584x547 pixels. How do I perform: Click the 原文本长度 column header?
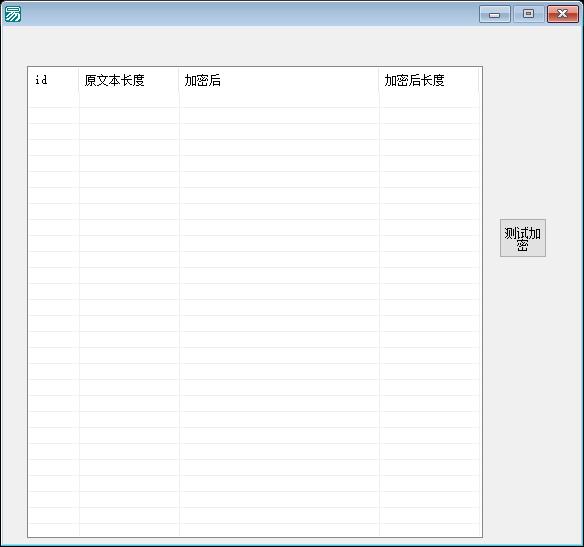pyautogui.click(x=129, y=80)
